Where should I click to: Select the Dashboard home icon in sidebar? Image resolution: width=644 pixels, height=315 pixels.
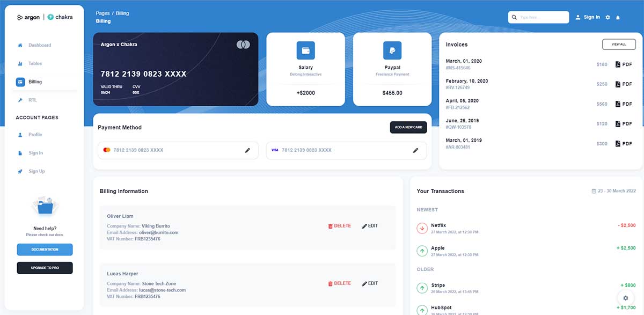coord(20,45)
